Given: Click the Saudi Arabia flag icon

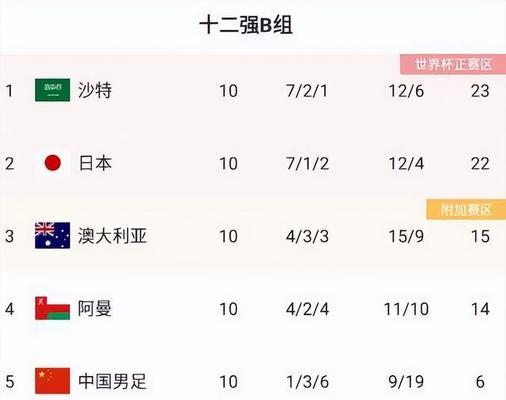Looking at the screenshot, I should pos(52,90).
